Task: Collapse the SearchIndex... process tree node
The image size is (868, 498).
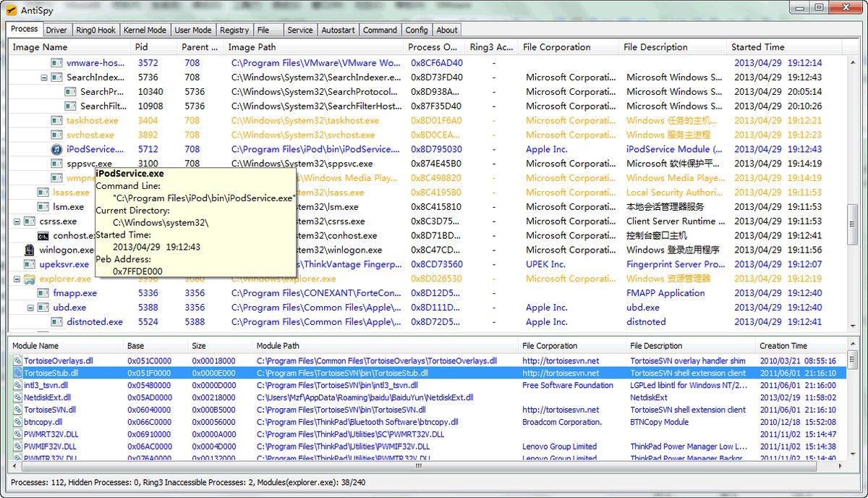Action: pos(44,77)
